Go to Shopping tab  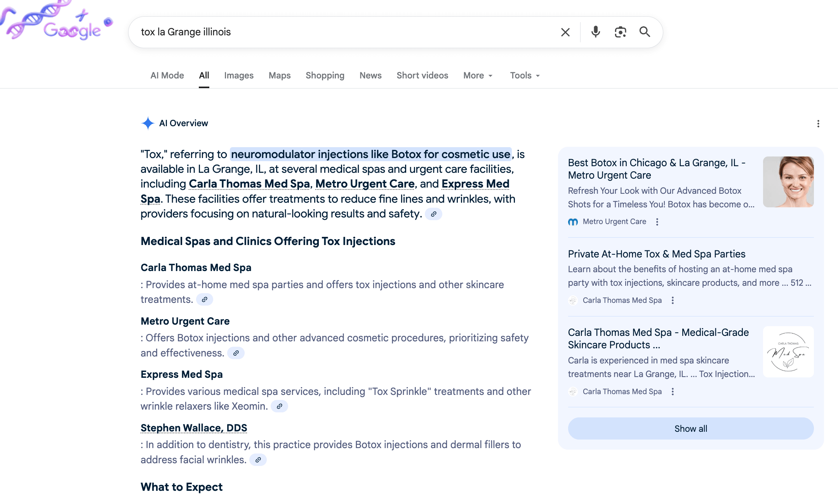(x=325, y=75)
